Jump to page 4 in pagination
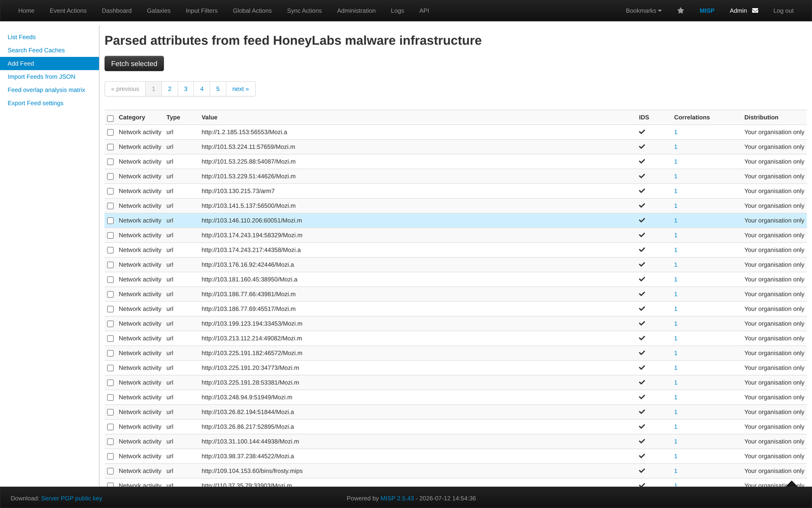 click(x=202, y=89)
